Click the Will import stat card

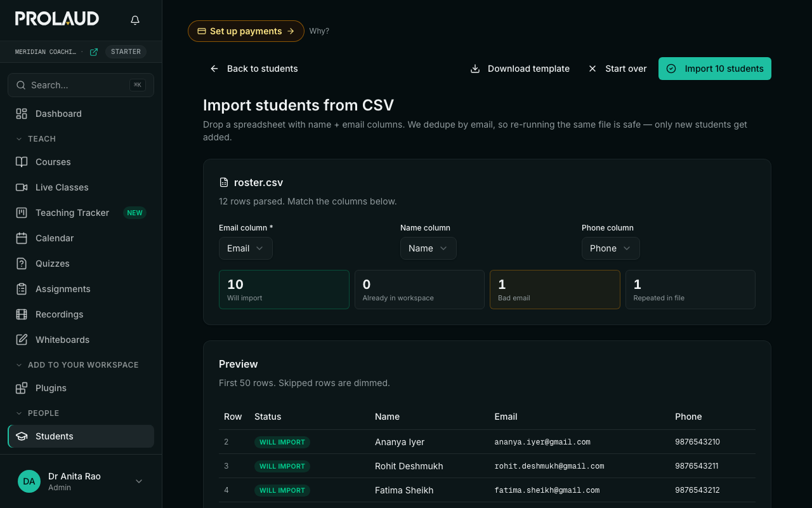284,290
